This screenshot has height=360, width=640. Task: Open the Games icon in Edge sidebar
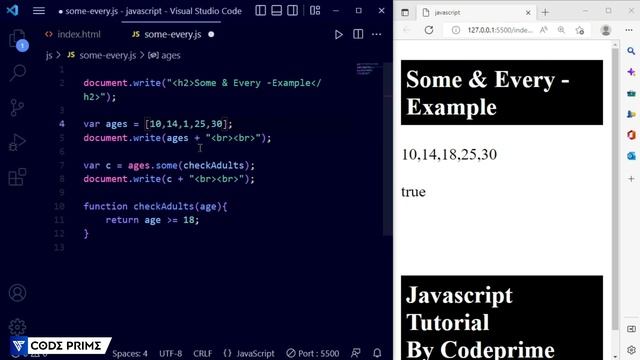[x=631, y=114]
